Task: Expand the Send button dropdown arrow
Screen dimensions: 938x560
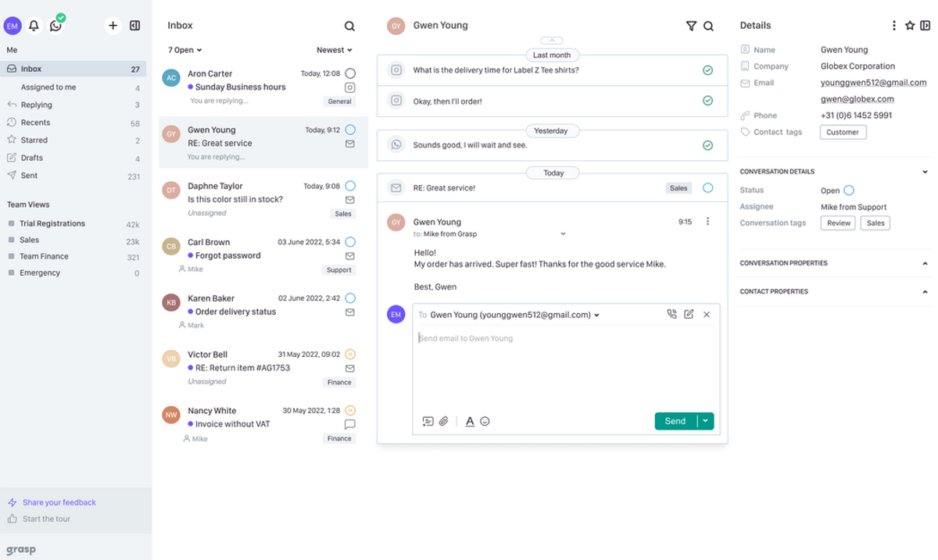Action: [704, 420]
